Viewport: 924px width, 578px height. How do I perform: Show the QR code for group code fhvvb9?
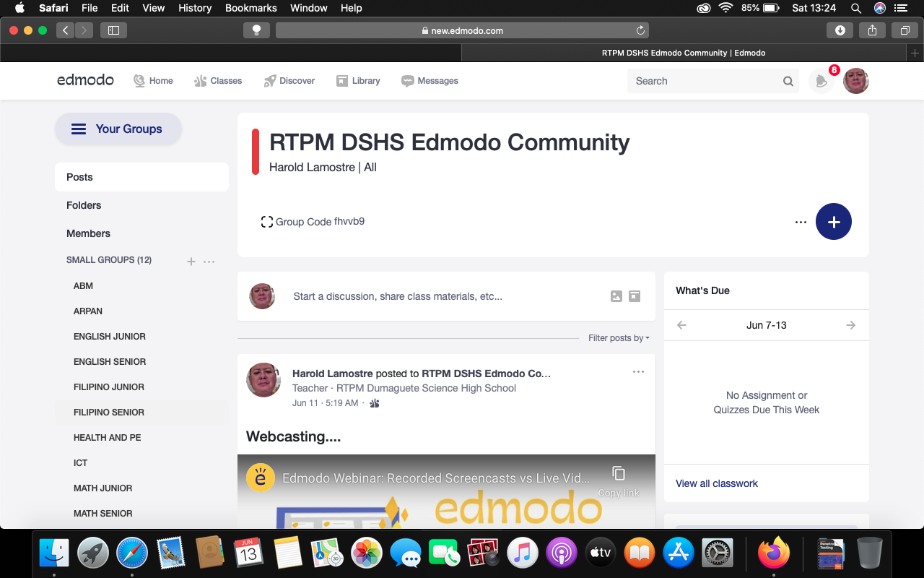pos(266,222)
